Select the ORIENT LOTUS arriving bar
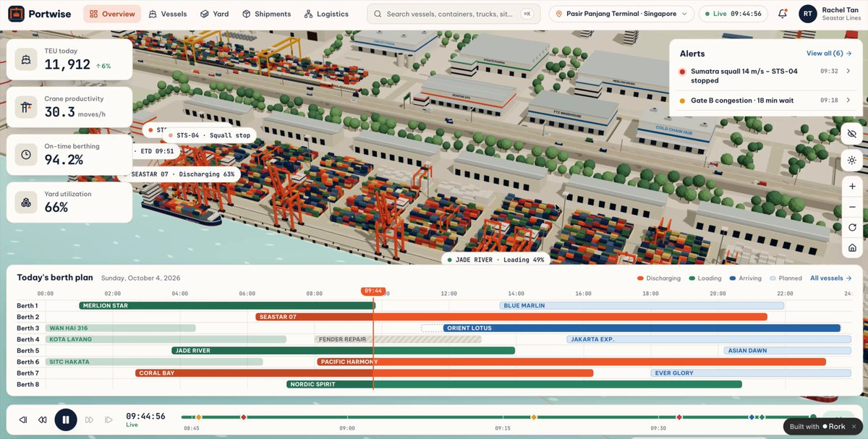Screen dimensions: 868x439 coord(642,328)
